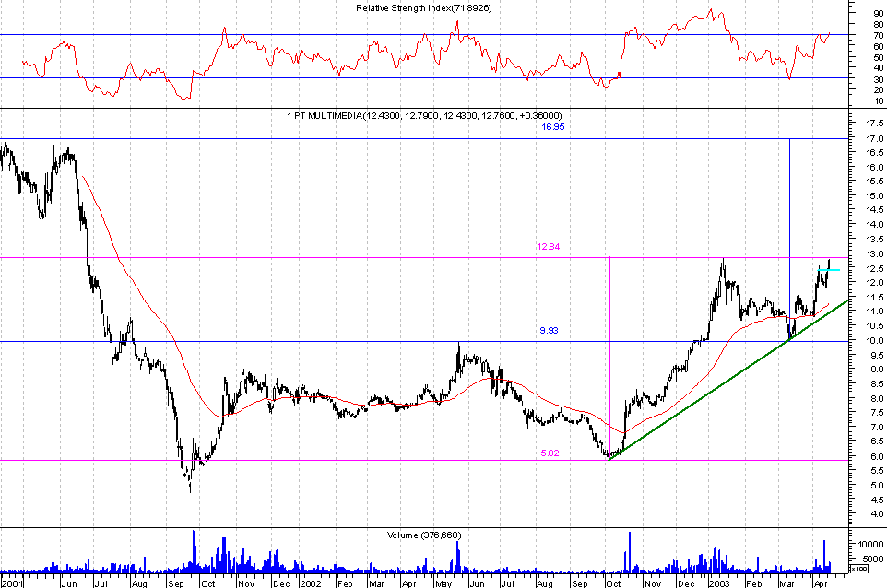Click the blue 16.95 level label
The width and height of the screenshot is (887, 588).
point(552,126)
